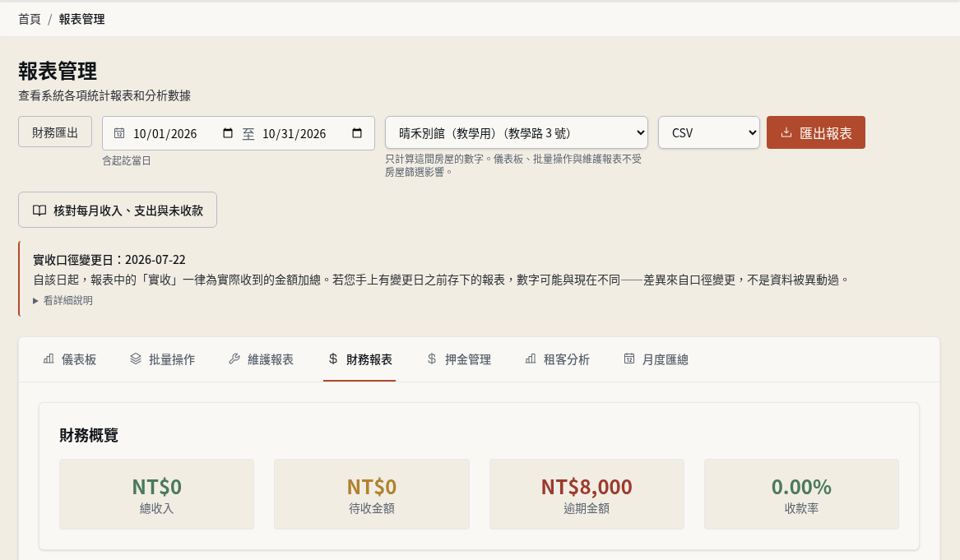Click the dollar icon for 財務報表

point(333,359)
